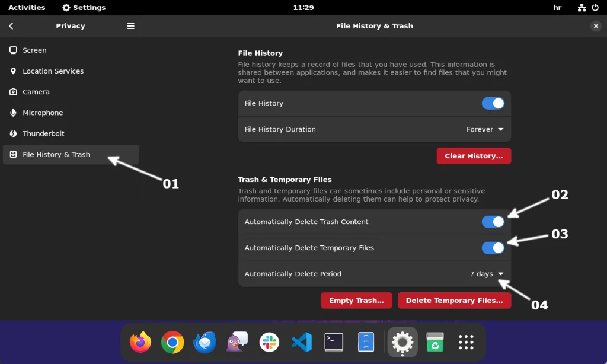The image size is (607, 364).
Task: Toggle Automatically Delete Temporary Files
Action: click(x=493, y=248)
